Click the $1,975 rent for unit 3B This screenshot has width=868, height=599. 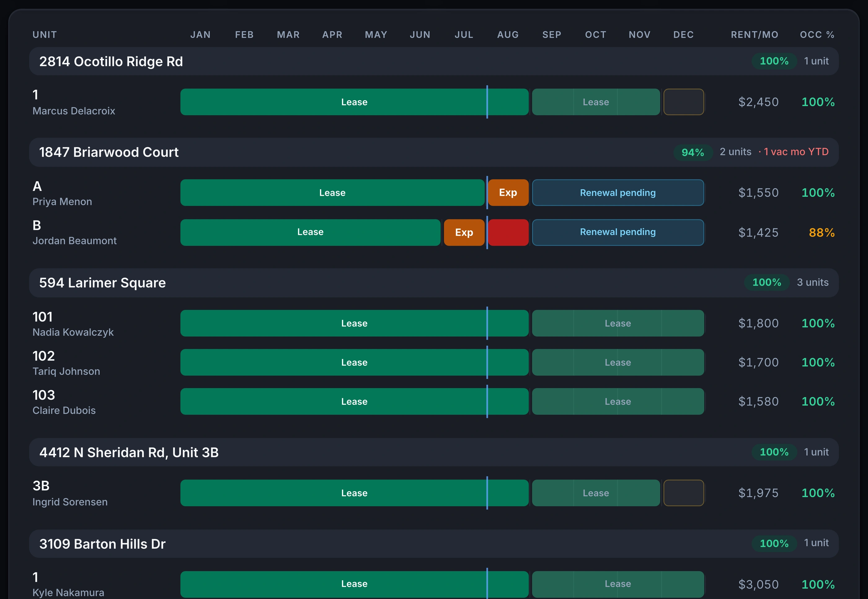click(758, 493)
